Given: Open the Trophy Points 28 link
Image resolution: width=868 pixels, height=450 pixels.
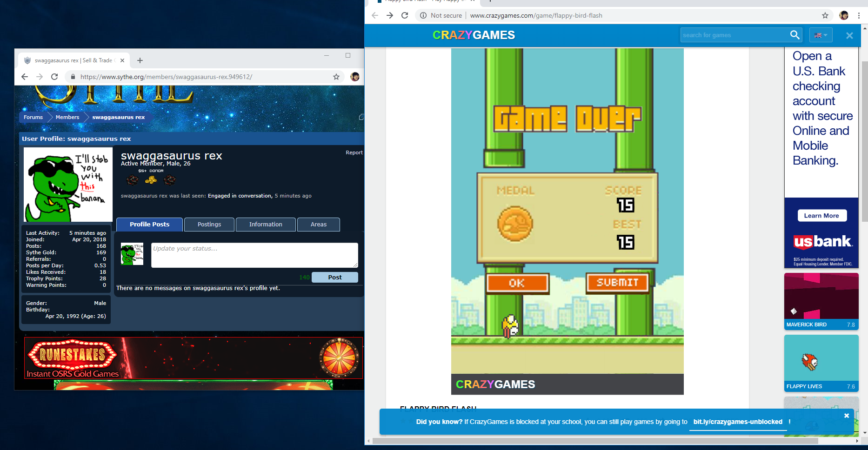Looking at the screenshot, I should coord(103,278).
